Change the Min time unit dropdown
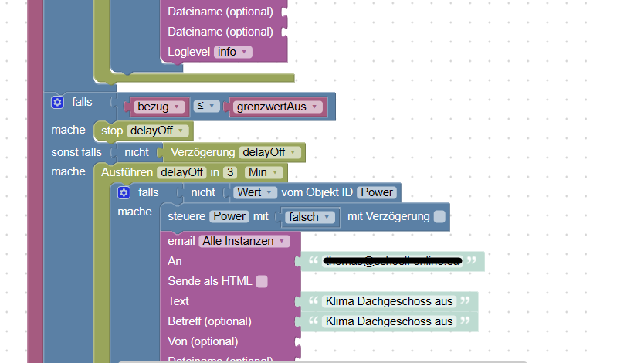 click(x=263, y=172)
